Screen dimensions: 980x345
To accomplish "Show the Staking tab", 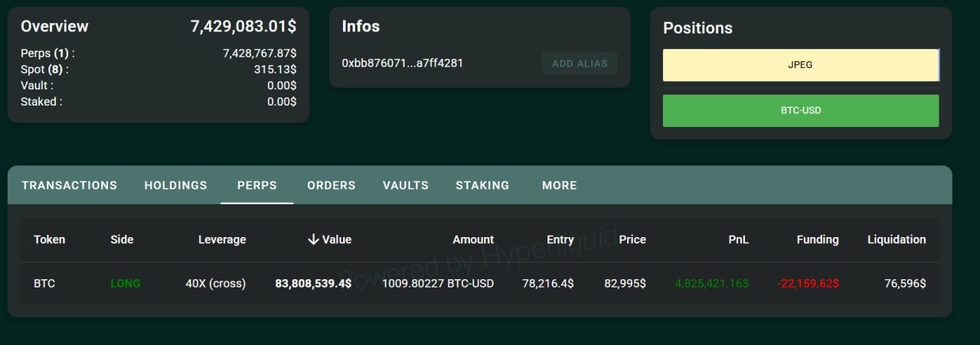I will 482,185.
